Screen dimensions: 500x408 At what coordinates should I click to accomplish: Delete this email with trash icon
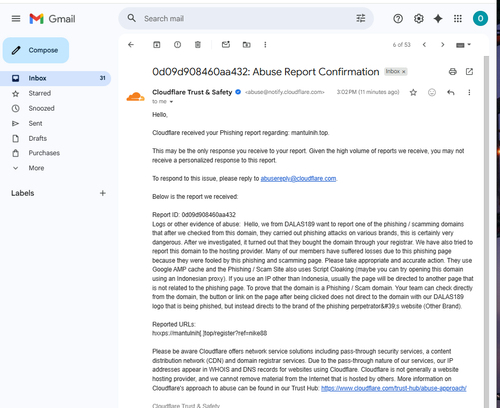pyautogui.click(x=198, y=45)
